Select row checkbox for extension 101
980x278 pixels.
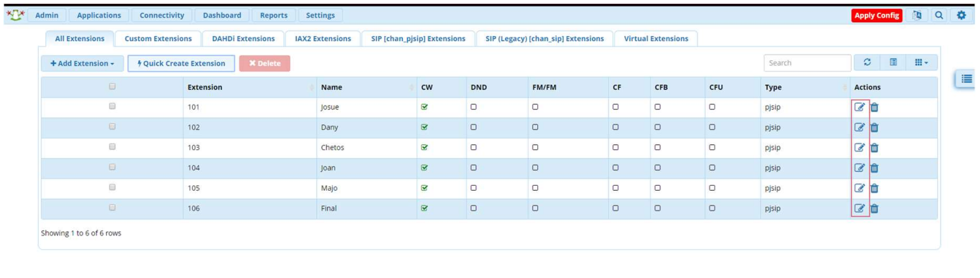click(x=112, y=106)
